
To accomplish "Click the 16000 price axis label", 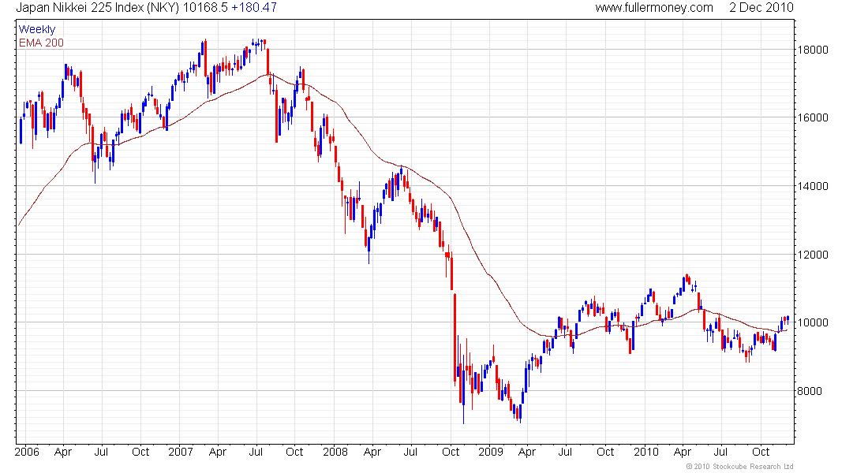I will tap(813, 117).
